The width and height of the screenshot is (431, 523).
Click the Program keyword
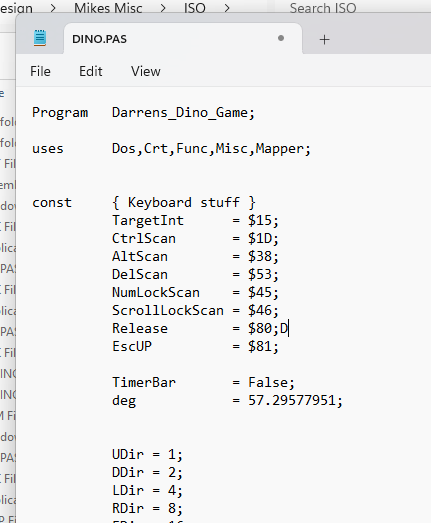coord(60,113)
